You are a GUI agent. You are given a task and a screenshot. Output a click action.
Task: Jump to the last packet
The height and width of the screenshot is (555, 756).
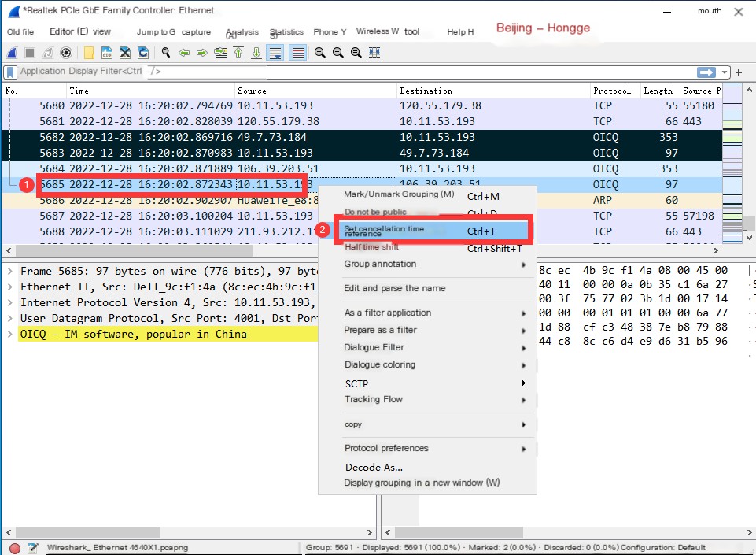pos(256,53)
